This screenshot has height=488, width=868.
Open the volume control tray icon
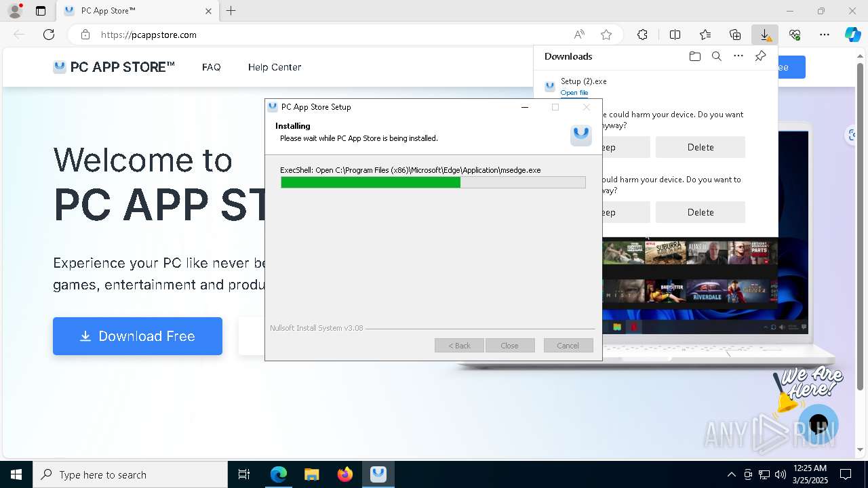[781, 474]
